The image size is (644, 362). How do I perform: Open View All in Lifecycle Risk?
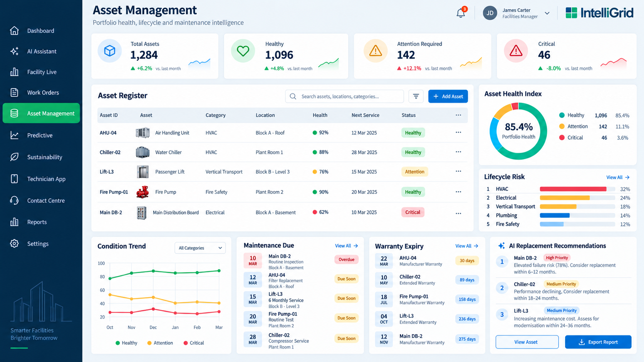coord(618,177)
